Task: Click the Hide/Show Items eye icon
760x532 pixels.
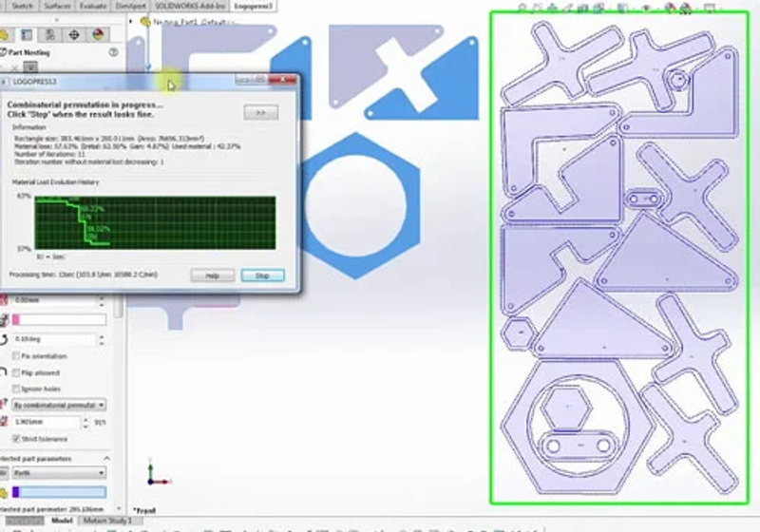Action: (x=646, y=8)
